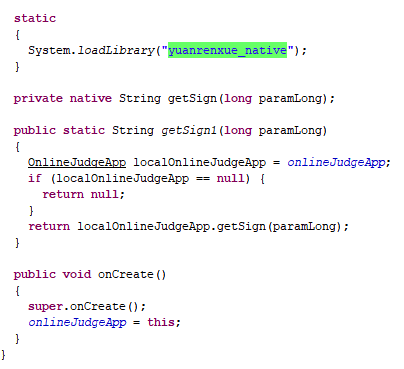Click the if null-check condition

click(x=150, y=178)
